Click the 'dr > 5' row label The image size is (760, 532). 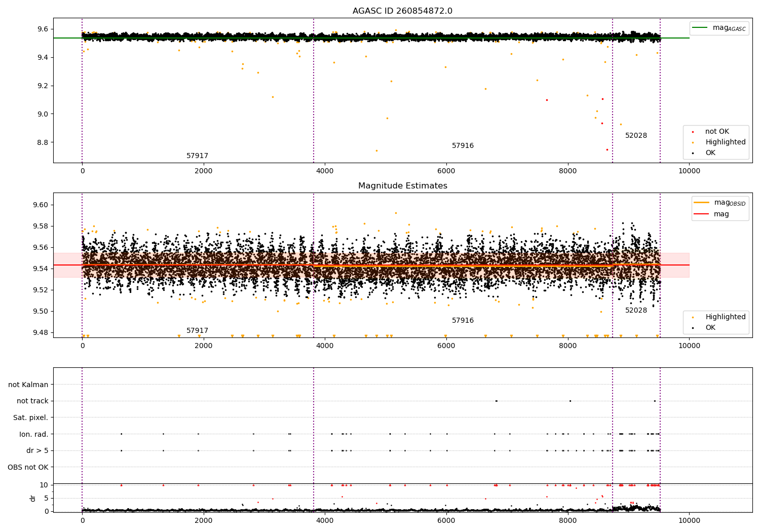tap(37, 451)
